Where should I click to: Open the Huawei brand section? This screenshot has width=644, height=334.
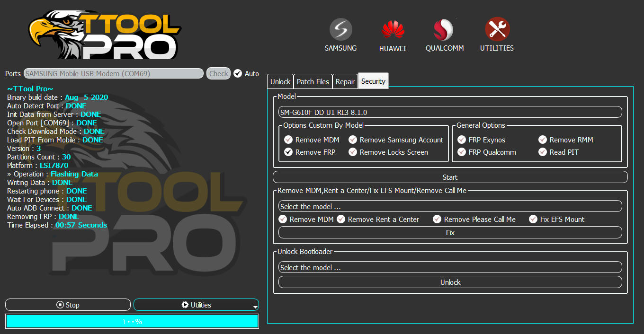pos(393,35)
